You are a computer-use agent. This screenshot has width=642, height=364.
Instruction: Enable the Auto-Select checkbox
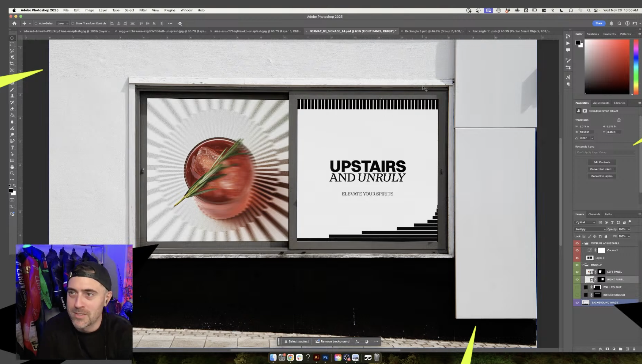pos(36,24)
